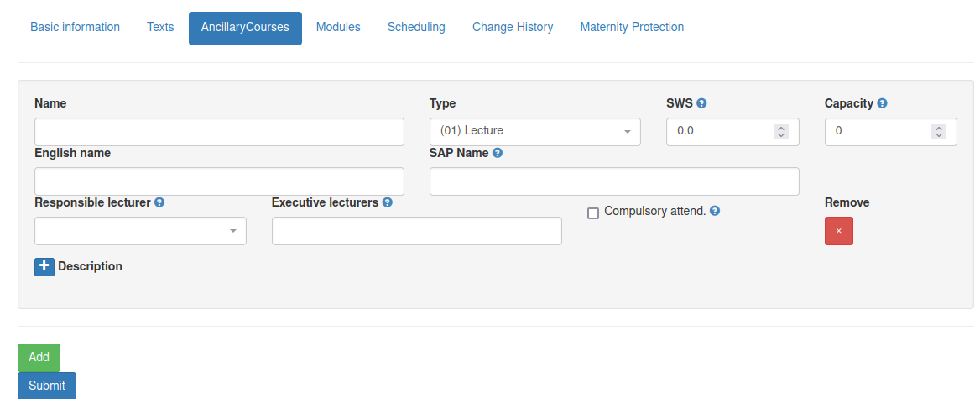Click the SAP Name help icon

pos(498,153)
